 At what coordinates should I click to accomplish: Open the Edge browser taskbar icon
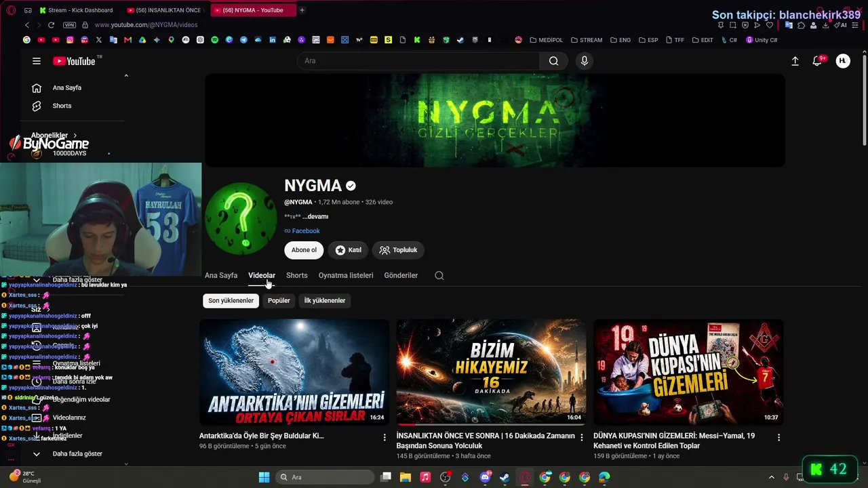604,477
